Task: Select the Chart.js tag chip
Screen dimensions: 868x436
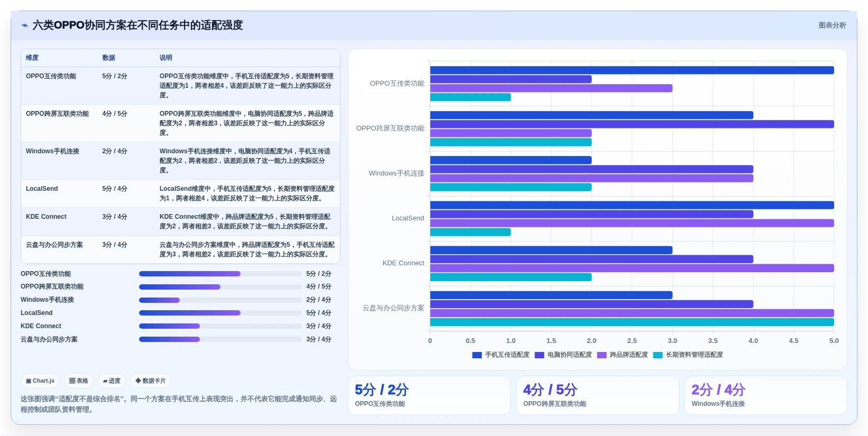Action: coord(40,381)
